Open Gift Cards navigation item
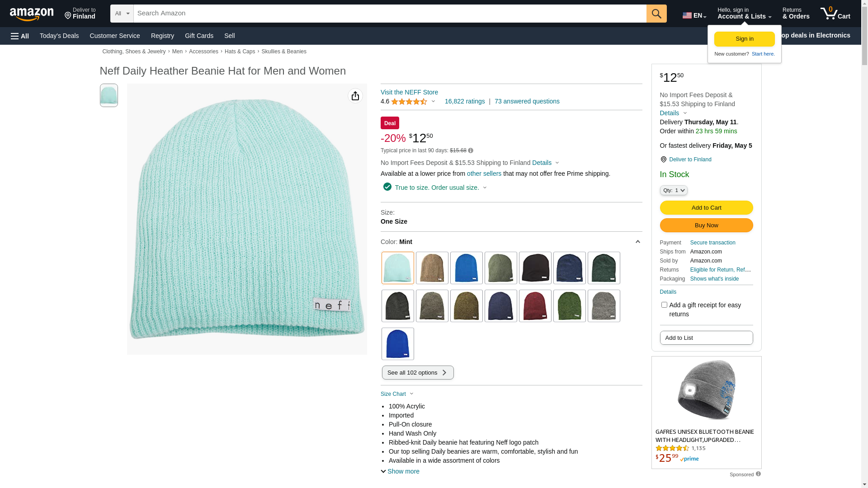This screenshot has height=488, width=868. (199, 36)
